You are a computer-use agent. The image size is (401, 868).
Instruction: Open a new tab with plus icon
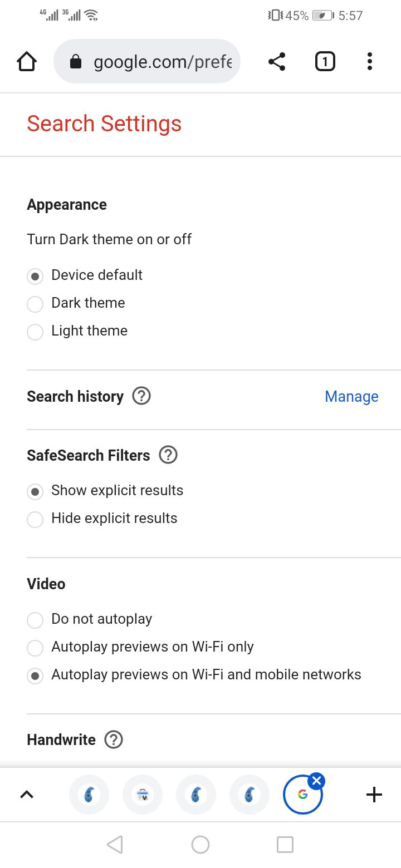374,795
